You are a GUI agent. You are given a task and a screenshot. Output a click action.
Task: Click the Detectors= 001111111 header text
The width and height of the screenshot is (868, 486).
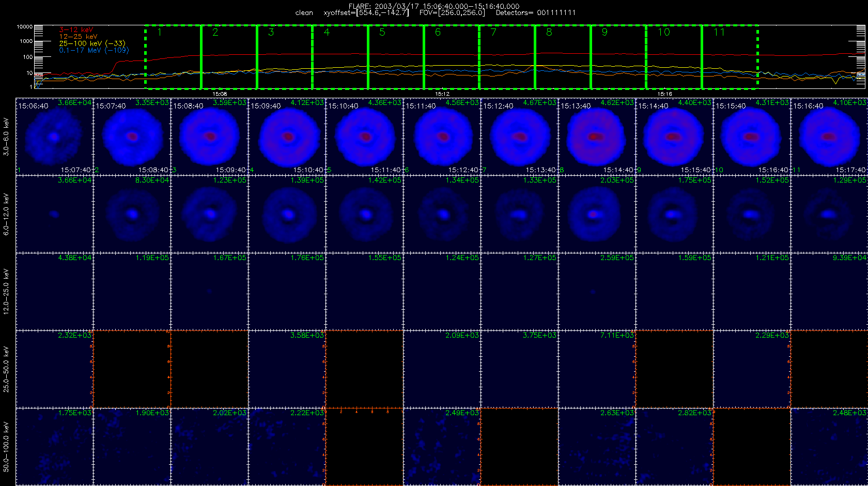coord(536,13)
